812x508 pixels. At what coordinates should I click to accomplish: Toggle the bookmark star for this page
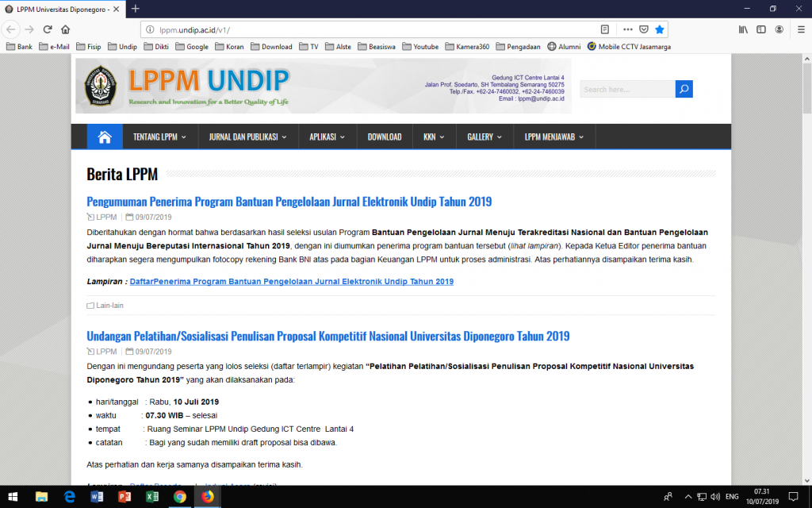pyautogui.click(x=660, y=29)
